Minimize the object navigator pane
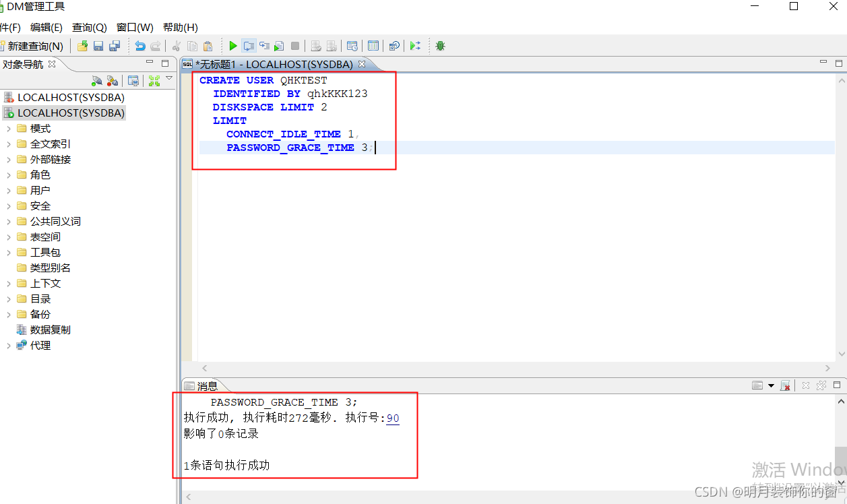847x504 pixels. [150, 63]
